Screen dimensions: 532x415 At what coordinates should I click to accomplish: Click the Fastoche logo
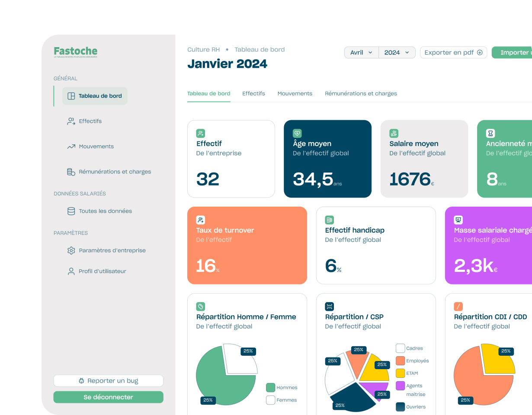tap(76, 52)
